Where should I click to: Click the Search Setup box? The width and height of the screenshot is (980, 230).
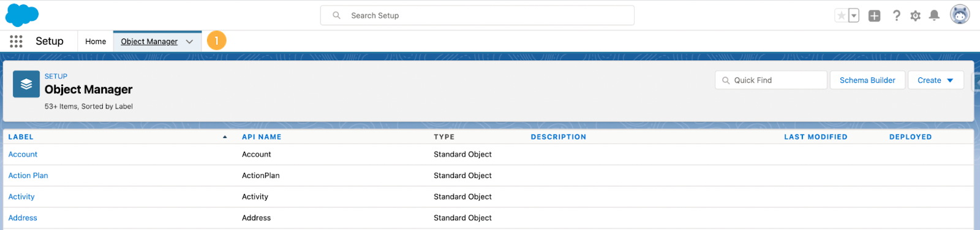[477, 15]
